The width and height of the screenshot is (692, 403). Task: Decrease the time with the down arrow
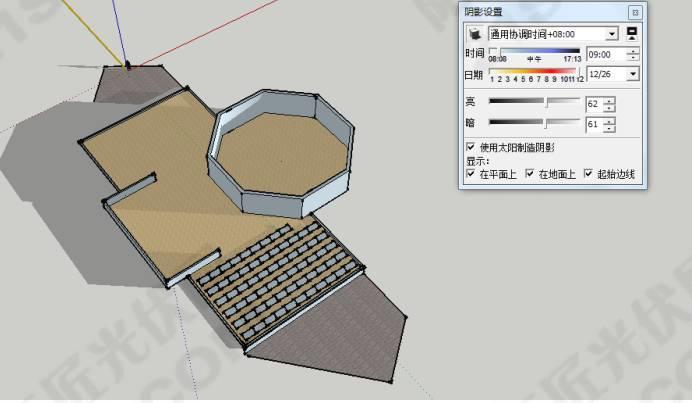pos(632,58)
